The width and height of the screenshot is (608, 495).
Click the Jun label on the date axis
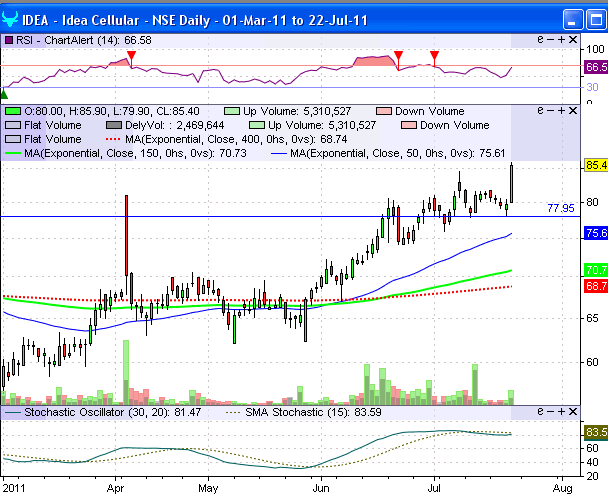click(321, 488)
